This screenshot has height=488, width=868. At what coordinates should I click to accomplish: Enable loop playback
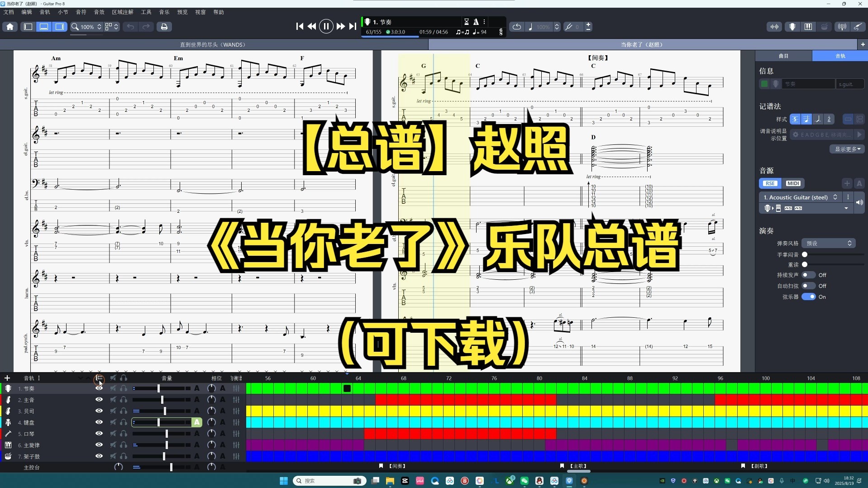516,27
